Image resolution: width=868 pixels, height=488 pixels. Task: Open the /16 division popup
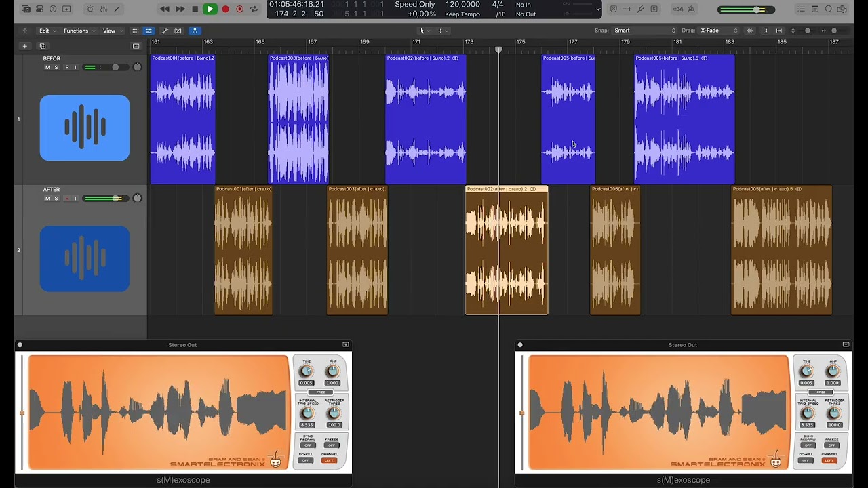[500, 14]
